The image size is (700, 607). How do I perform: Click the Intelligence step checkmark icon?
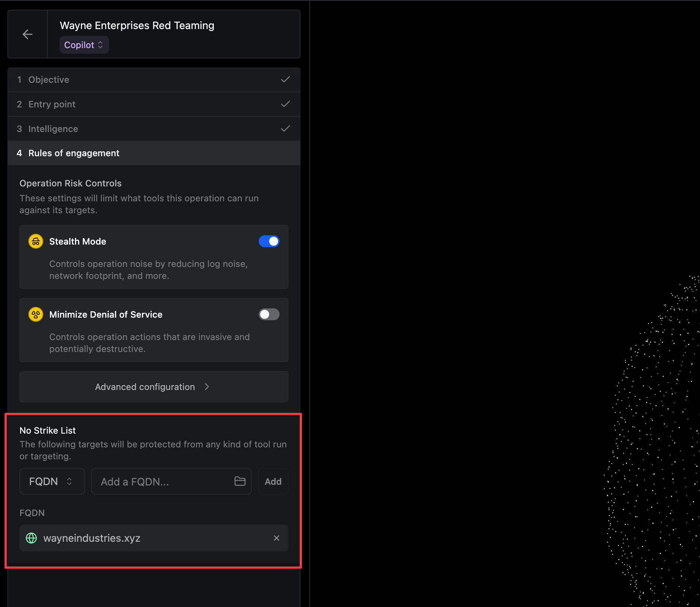click(x=285, y=129)
